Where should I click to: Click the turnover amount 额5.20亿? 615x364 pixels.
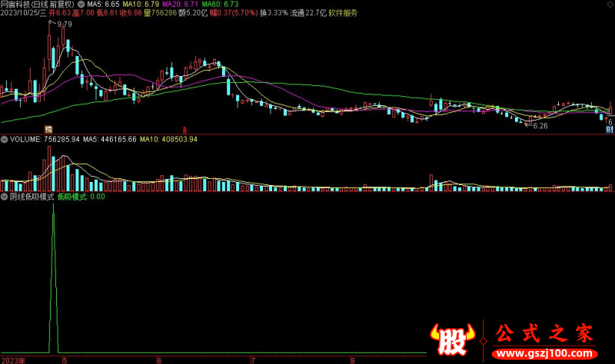[193, 13]
